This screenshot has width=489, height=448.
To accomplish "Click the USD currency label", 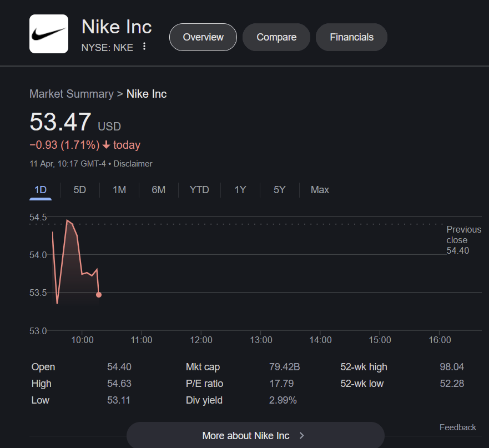I will [109, 127].
